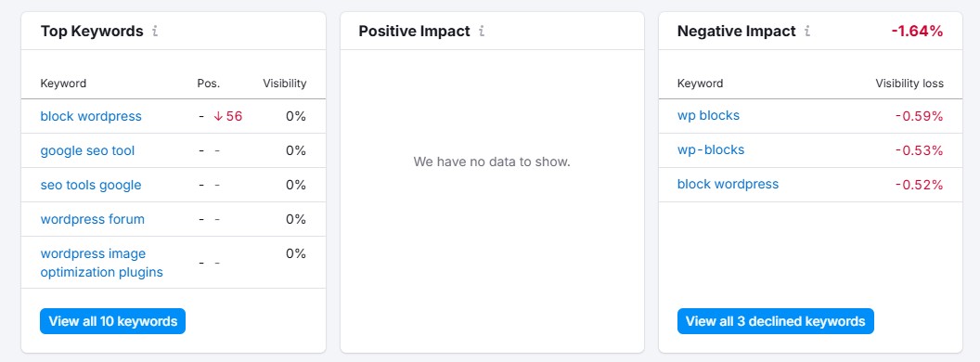
Task: Click the Visibility loss column header
Action: pos(909,84)
